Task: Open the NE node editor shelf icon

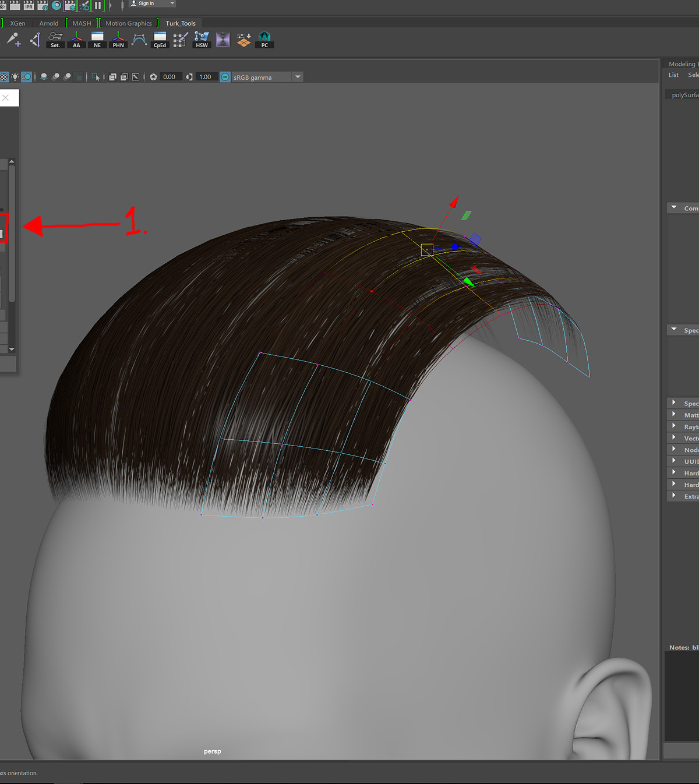Action: pos(97,40)
